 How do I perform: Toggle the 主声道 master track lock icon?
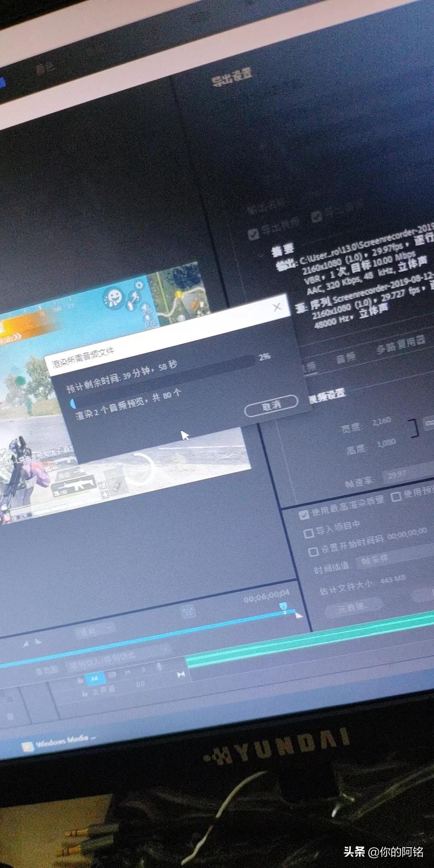pyautogui.click(x=85, y=693)
